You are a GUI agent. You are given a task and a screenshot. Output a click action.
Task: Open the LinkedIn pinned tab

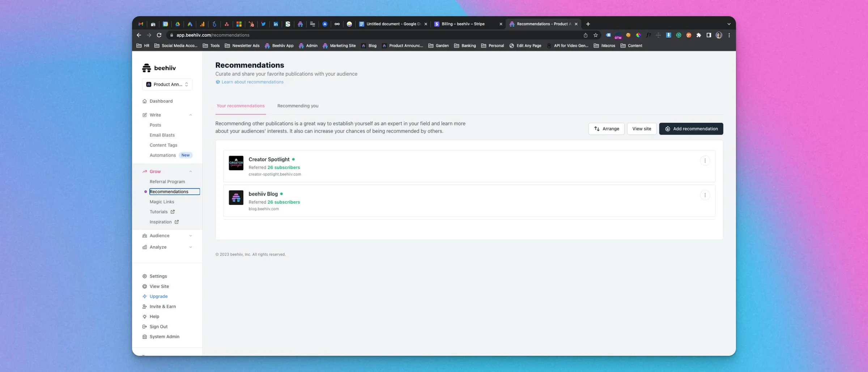[276, 24]
